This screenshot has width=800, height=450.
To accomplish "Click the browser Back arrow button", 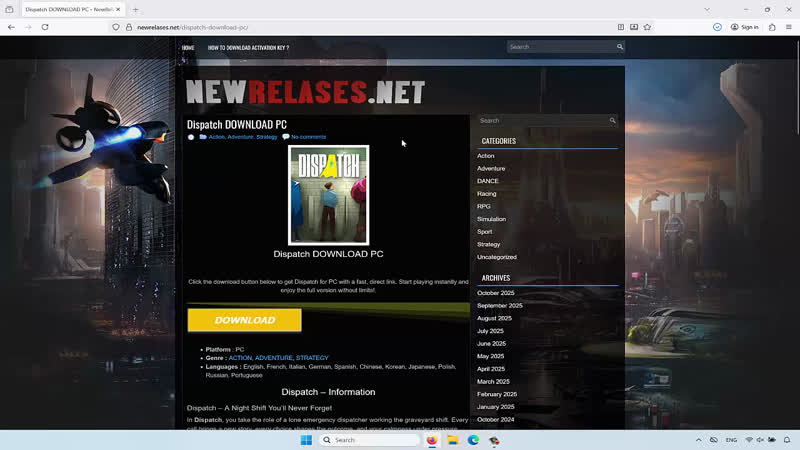I will click(x=11, y=27).
